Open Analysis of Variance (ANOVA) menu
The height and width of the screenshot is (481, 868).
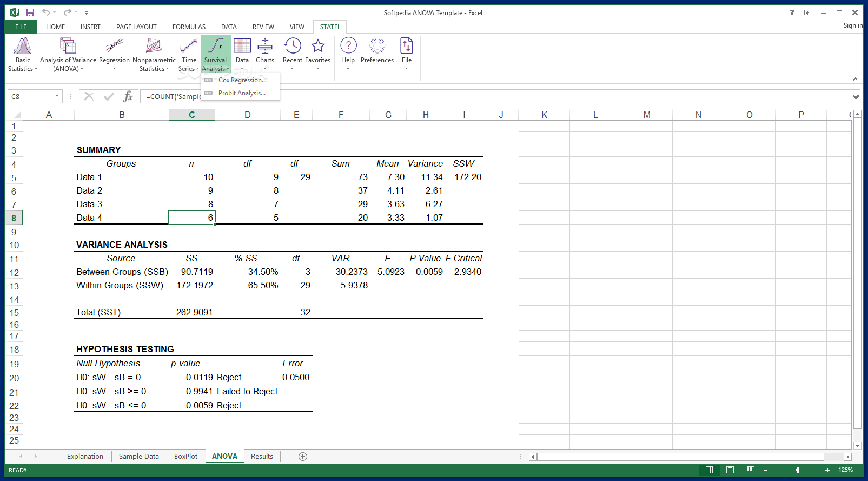[x=68, y=54]
